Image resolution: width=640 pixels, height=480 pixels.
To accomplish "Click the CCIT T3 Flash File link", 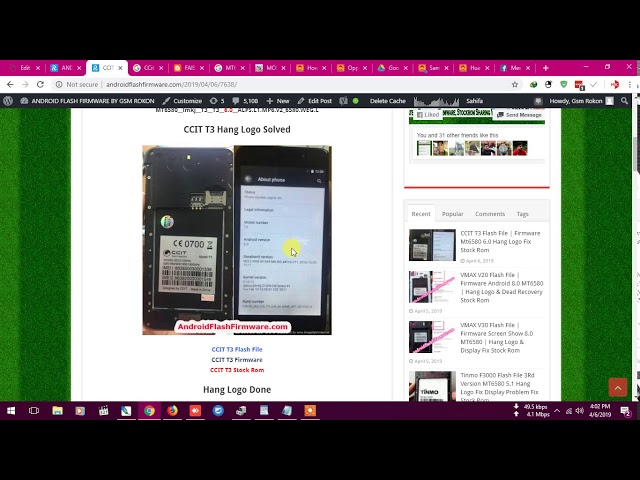I will coord(237,349).
